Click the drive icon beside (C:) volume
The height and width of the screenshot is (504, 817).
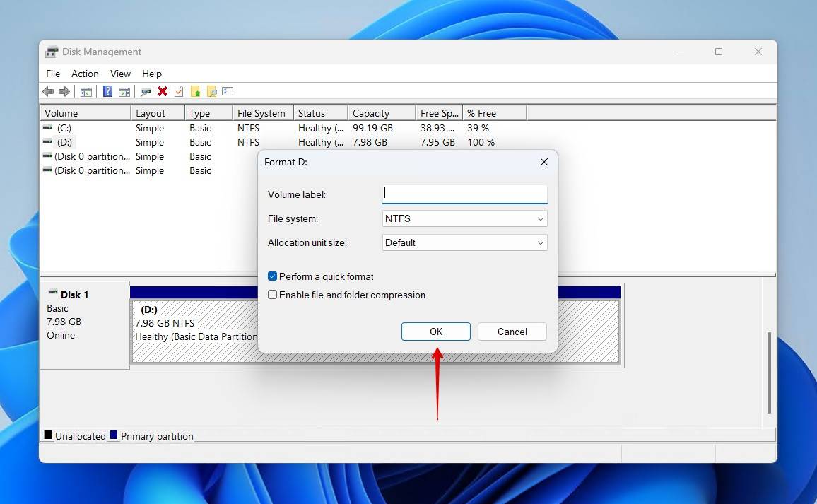point(47,127)
